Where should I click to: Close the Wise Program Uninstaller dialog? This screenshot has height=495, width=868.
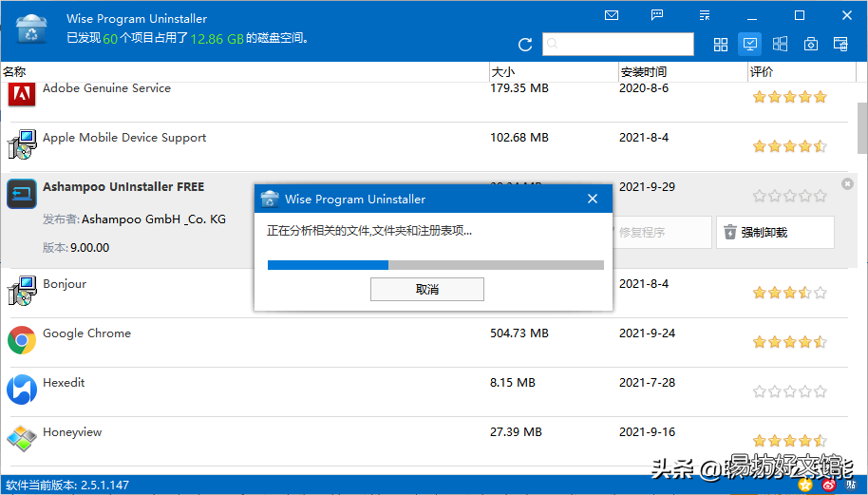(593, 199)
